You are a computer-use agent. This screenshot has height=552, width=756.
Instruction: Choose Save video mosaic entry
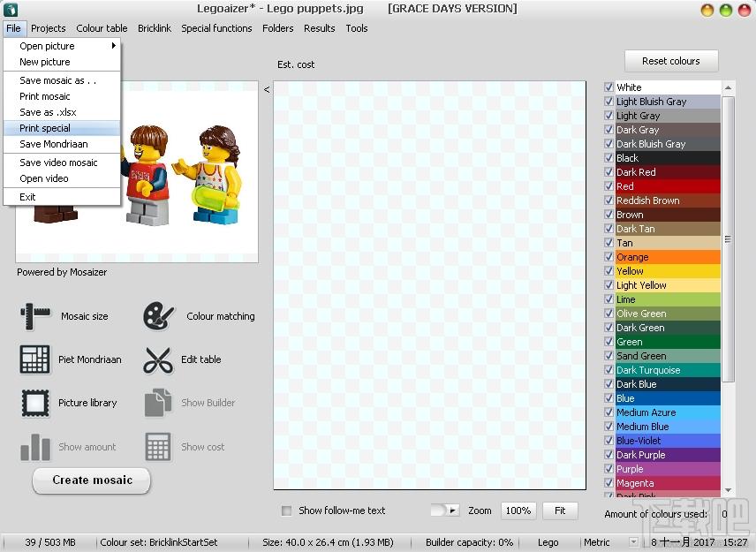pos(62,163)
